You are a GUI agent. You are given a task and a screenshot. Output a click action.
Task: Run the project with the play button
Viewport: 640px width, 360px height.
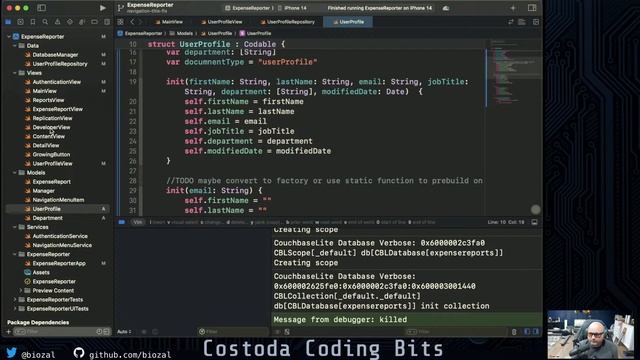click(x=102, y=8)
